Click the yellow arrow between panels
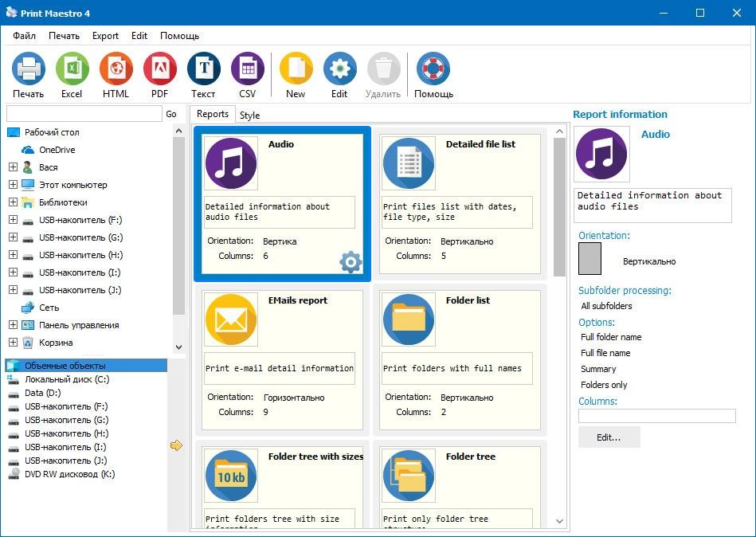756x537 pixels. pos(176,445)
